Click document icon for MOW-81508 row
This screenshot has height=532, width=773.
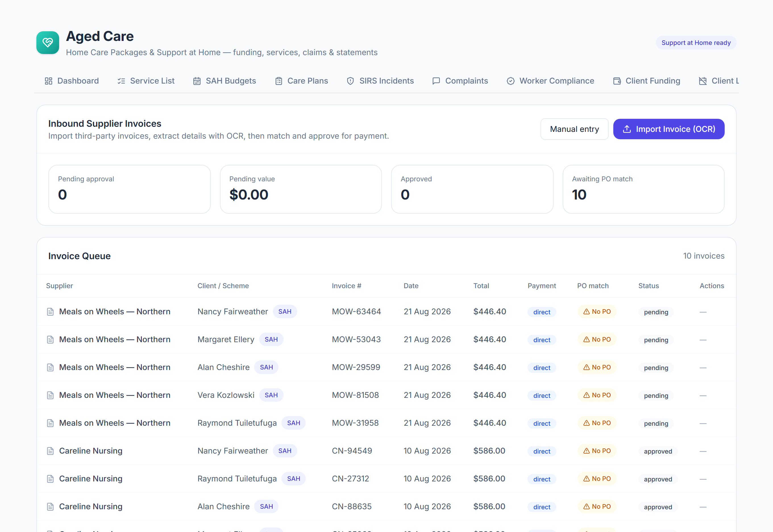50,395
